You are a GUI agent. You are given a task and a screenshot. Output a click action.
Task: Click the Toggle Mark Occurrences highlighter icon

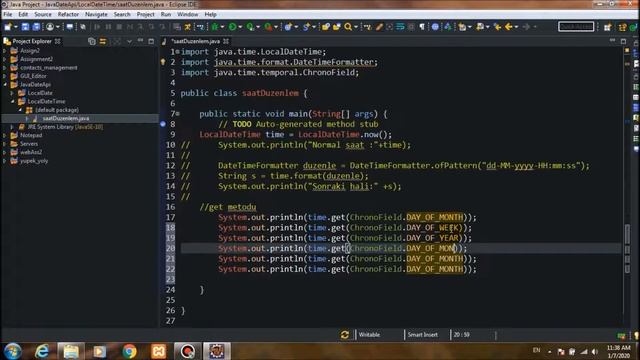click(379, 27)
